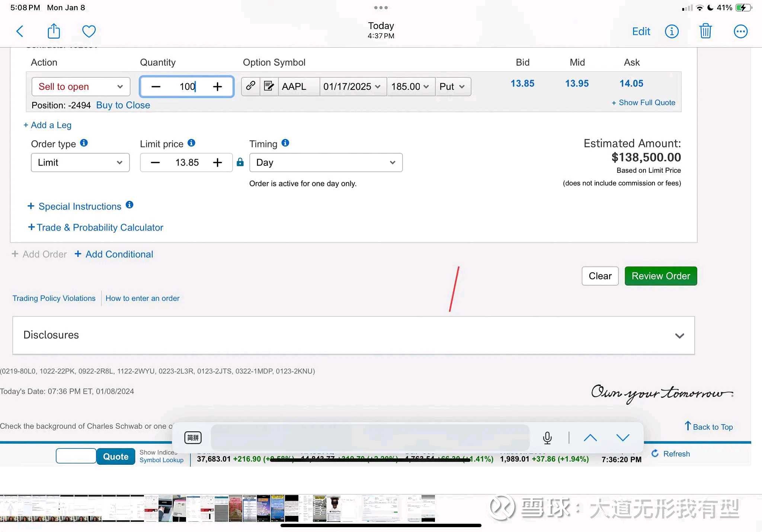Tap the trash delete icon
The height and width of the screenshot is (532, 762).
[x=705, y=31]
